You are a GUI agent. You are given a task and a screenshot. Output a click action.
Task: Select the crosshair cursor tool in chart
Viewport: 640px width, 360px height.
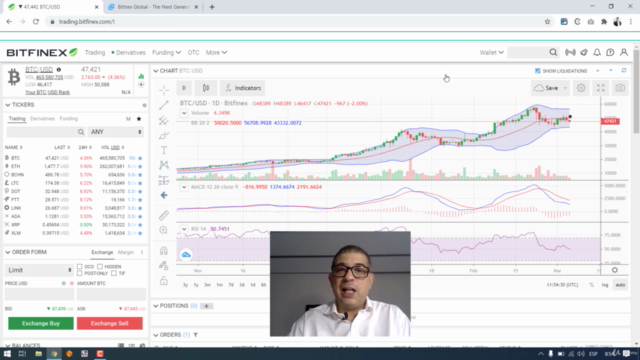point(164,90)
